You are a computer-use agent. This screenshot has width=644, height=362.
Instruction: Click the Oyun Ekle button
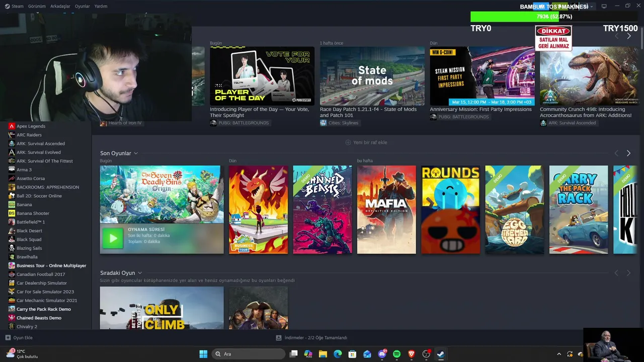[19, 338]
